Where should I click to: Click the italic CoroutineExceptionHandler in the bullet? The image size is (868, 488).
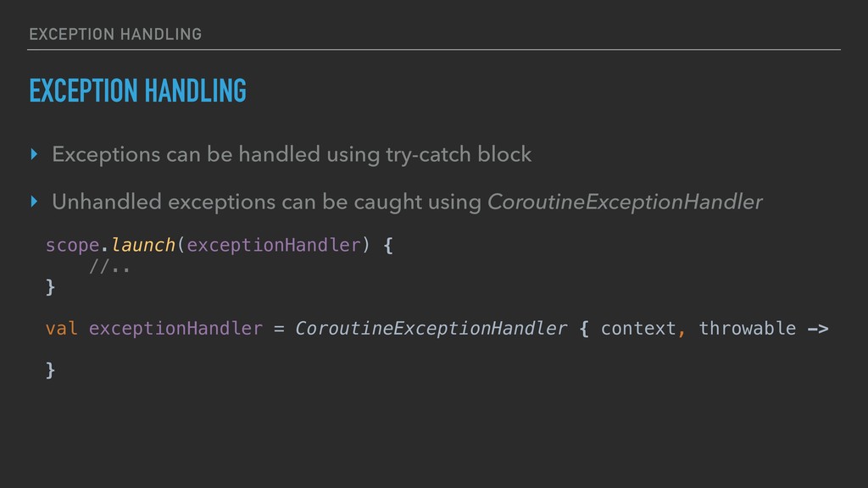click(625, 202)
